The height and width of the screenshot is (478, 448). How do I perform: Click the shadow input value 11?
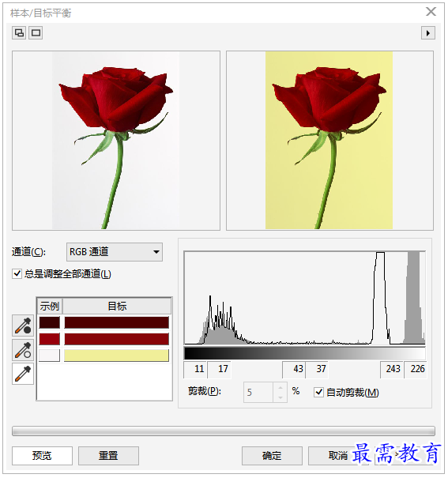[195, 369]
